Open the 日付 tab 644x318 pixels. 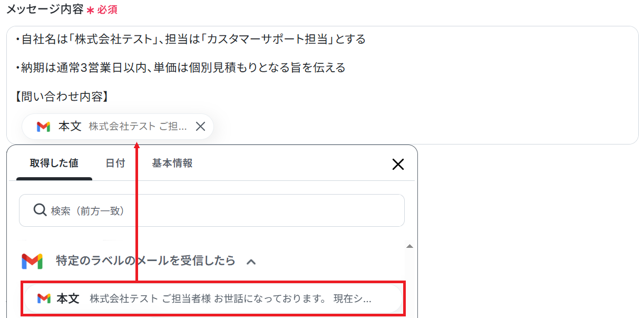[x=115, y=163]
